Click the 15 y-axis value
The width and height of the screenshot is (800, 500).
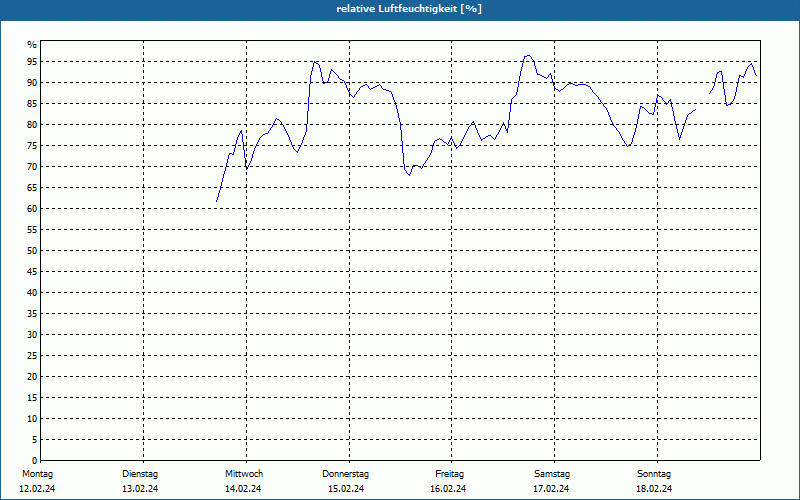32,398
